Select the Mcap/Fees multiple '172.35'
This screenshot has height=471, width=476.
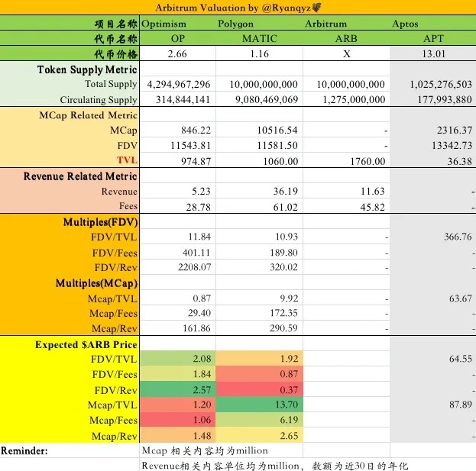[283, 313]
